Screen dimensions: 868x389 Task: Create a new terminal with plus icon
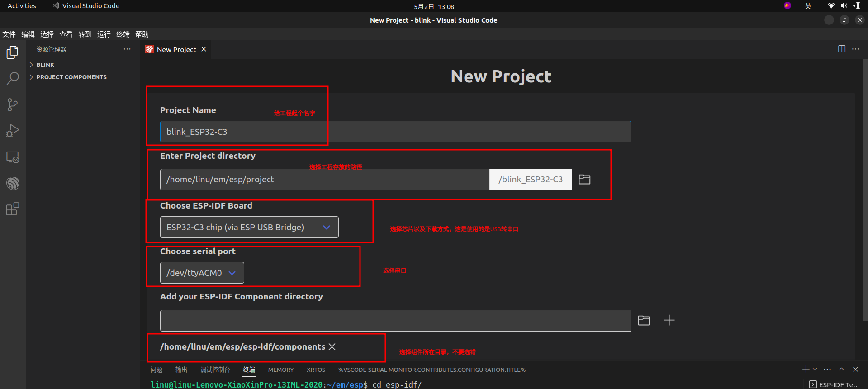coord(806,369)
